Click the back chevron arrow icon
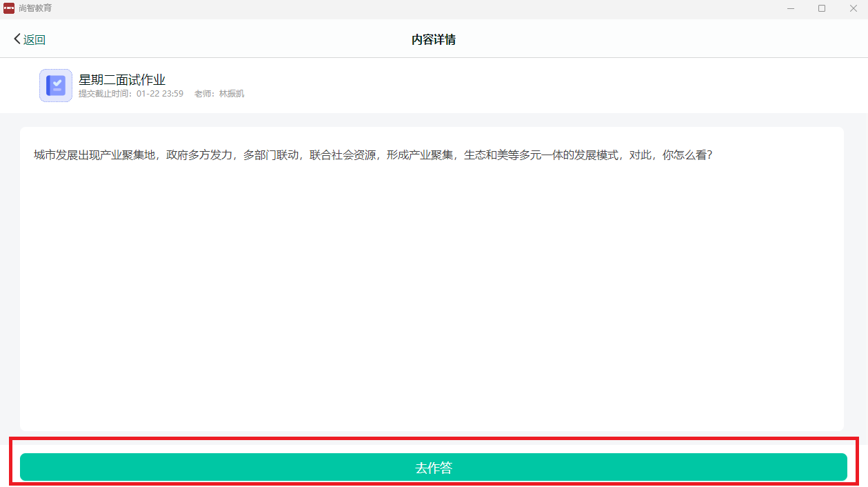This screenshot has width=868, height=487. (17, 39)
